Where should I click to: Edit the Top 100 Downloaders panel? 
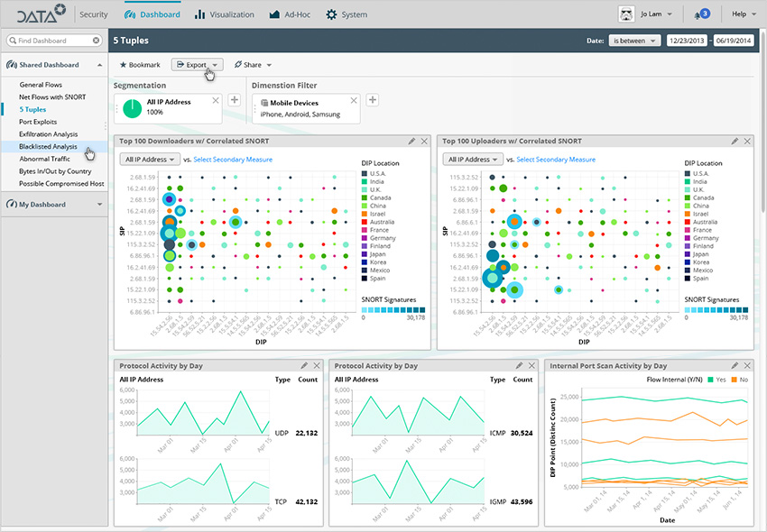tap(411, 142)
